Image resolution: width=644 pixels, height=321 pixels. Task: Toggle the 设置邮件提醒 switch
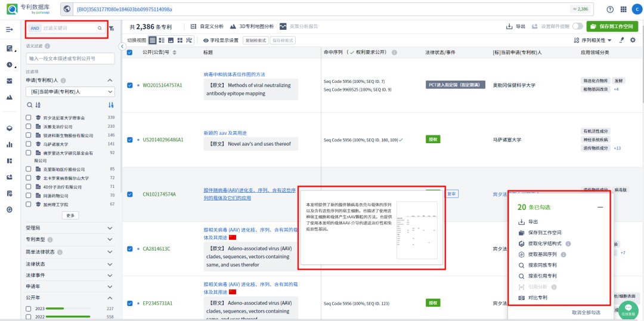577,26
